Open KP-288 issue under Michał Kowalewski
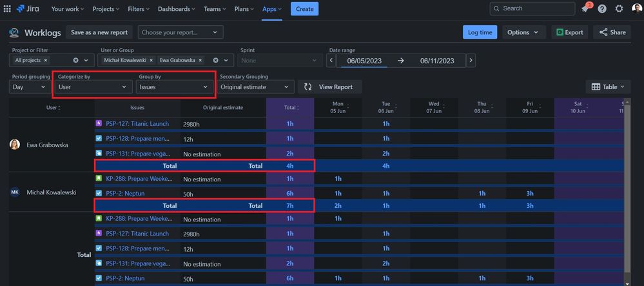The height and width of the screenshot is (286, 644). [137, 179]
